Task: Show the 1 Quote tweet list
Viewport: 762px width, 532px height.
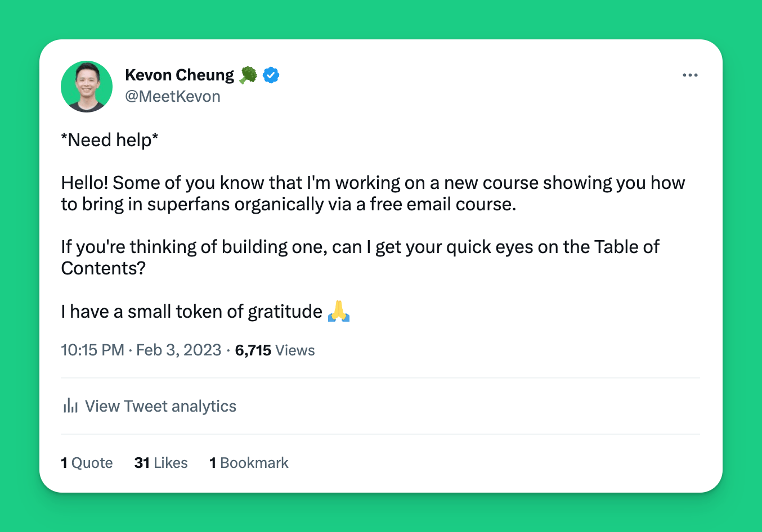Action: 87,463
